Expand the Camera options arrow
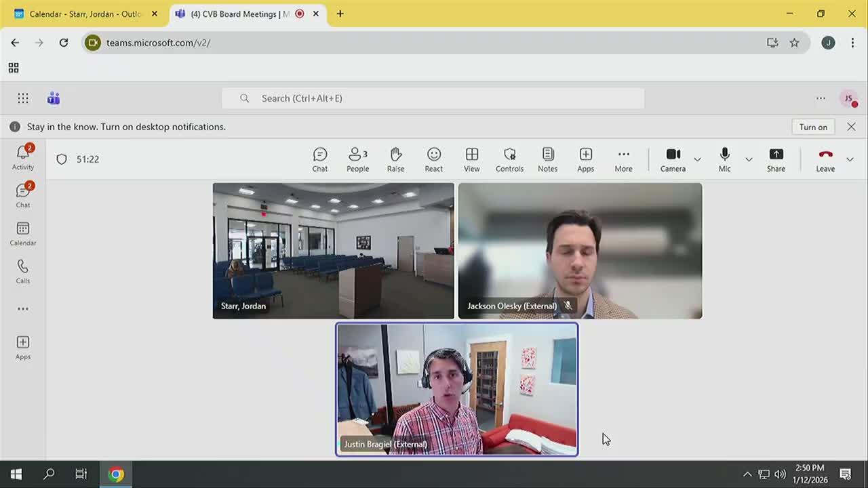 tap(697, 159)
